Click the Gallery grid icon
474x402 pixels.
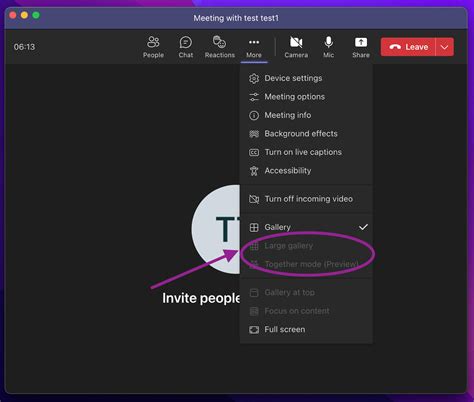click(254, 227)
